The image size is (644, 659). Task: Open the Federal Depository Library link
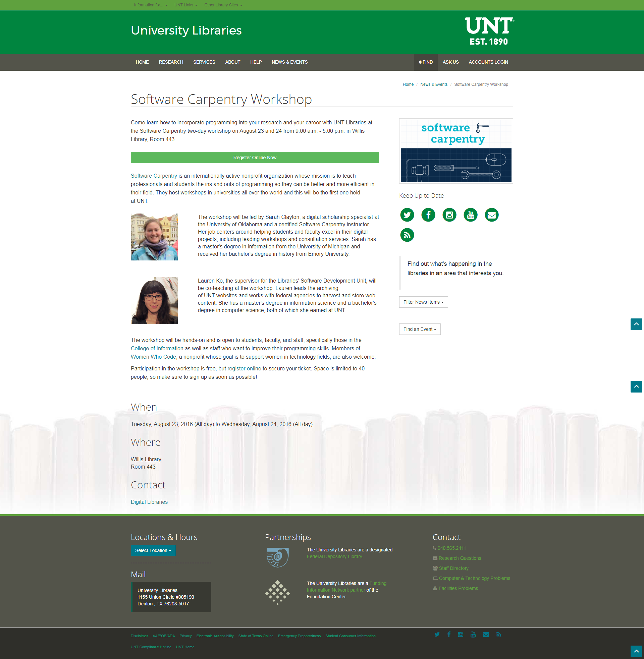[334, 557]
